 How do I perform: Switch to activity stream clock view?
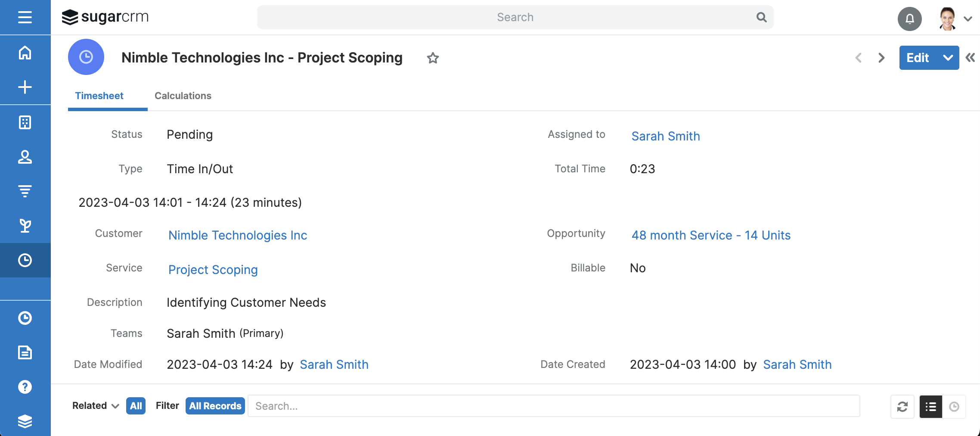954,407
